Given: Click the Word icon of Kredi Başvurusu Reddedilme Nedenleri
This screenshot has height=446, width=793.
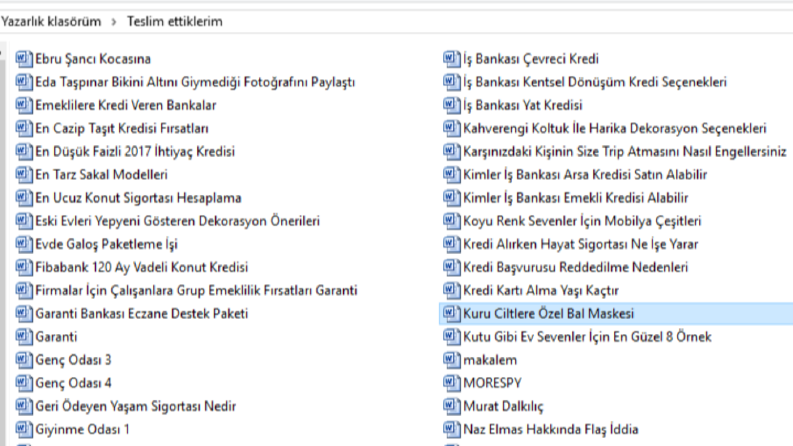Looking at the screenshot, I should pyautogui.click(x=452, y=267).
